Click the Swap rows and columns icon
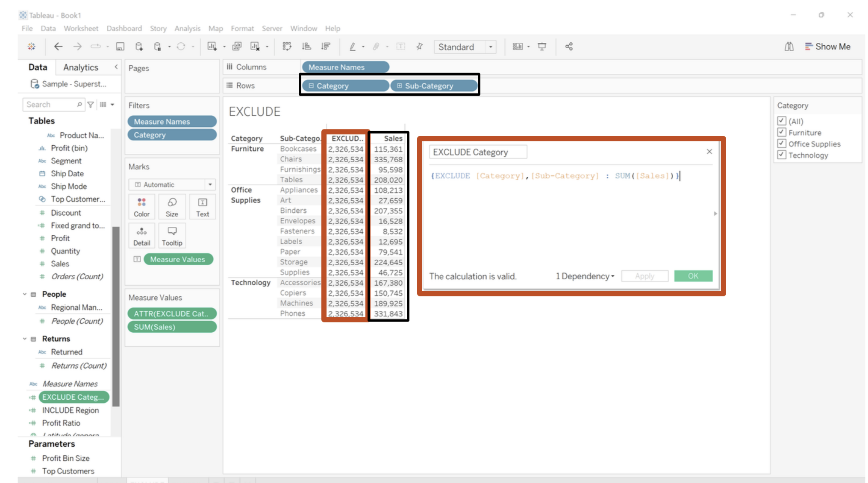The image size is (868, 483). tap(287, 47)
